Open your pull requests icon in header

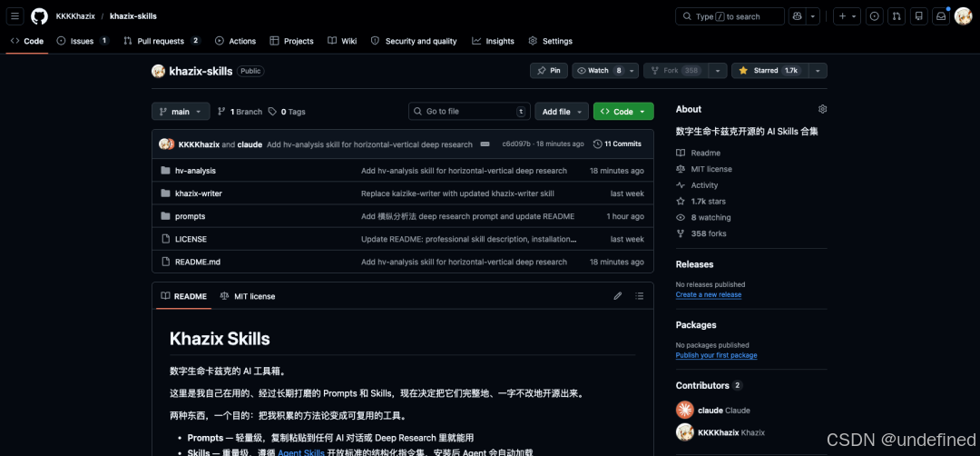pos(897,16)
